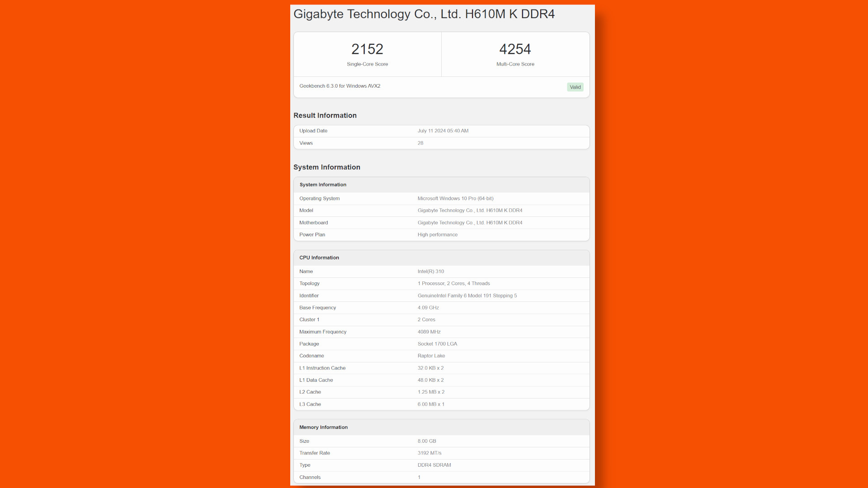The height and width of the screenshot is (488, 868).
Task: Click the views count 28
Action: [420, 143]
